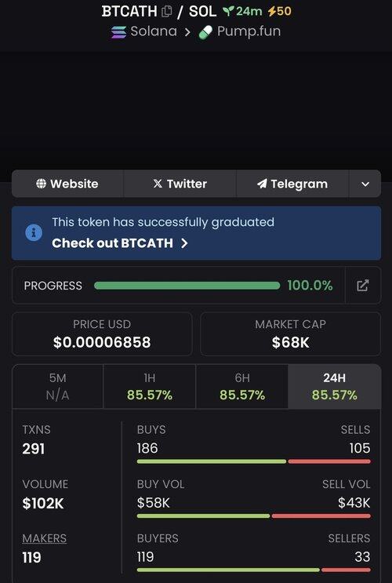Copy the BTCATH token address icon
Image resolution: width=392 pixels, height=583 pixels.
(167, 12)
